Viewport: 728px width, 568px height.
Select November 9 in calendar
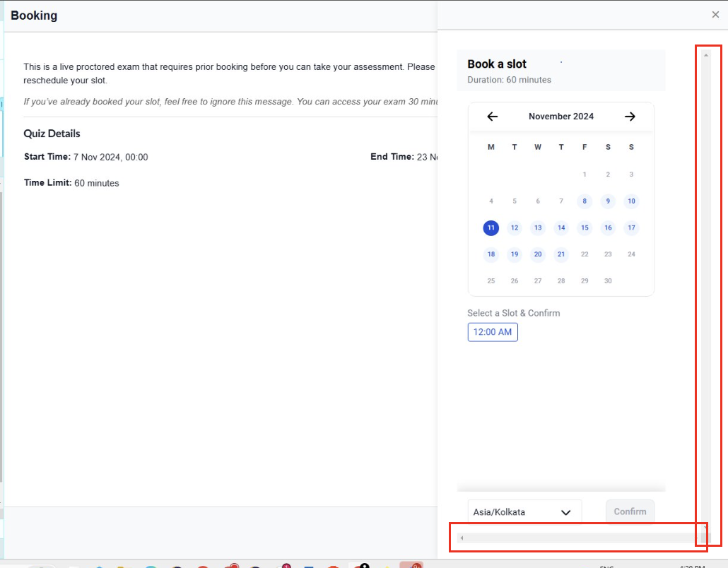tap(608, 201)
